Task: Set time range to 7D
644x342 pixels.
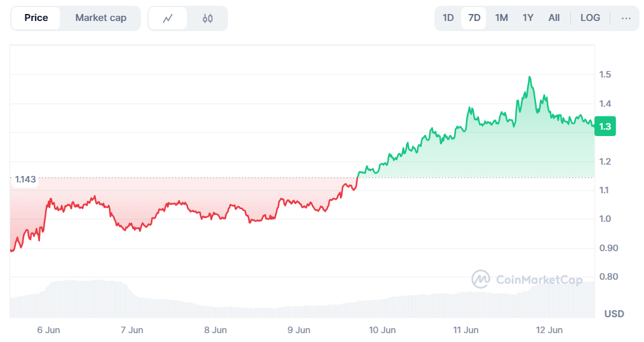Action: click(x=474, y=18)
